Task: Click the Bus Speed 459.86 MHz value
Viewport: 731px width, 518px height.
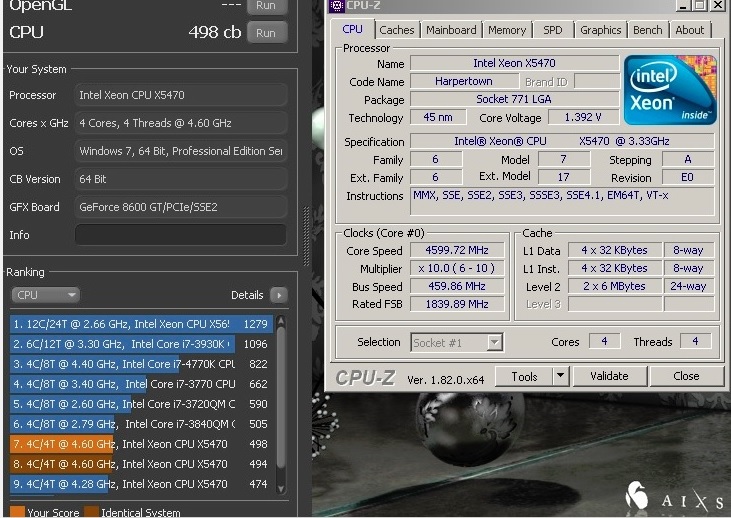Action: (x=457, y=286)
